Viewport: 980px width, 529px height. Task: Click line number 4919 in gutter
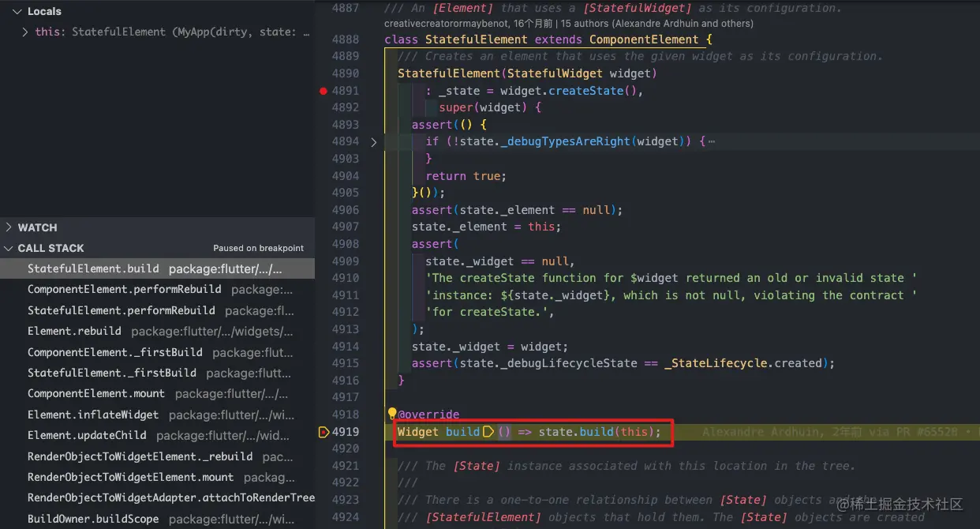point(346,432)
